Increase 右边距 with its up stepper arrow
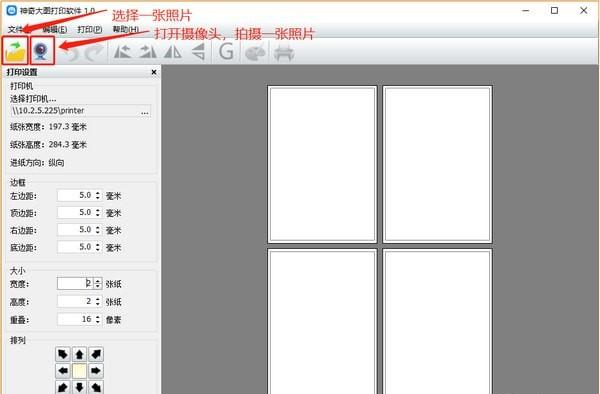This screenshot has width=600, height=394. click(x=98, y=227)
